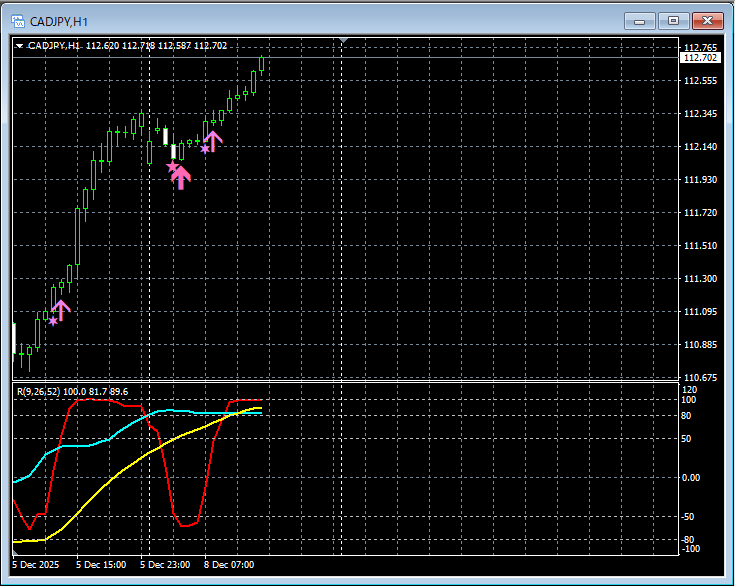Click the grey chart shift triangle at top
The width and height of the screenshot is (736, 586).
click(x=343, y=41)
